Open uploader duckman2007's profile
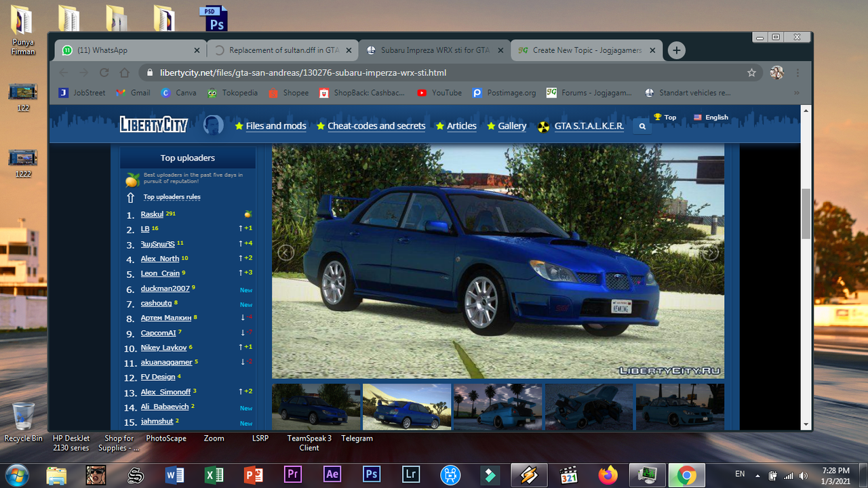The height and width of the screenshot is (488, 868). click(165, 289)
